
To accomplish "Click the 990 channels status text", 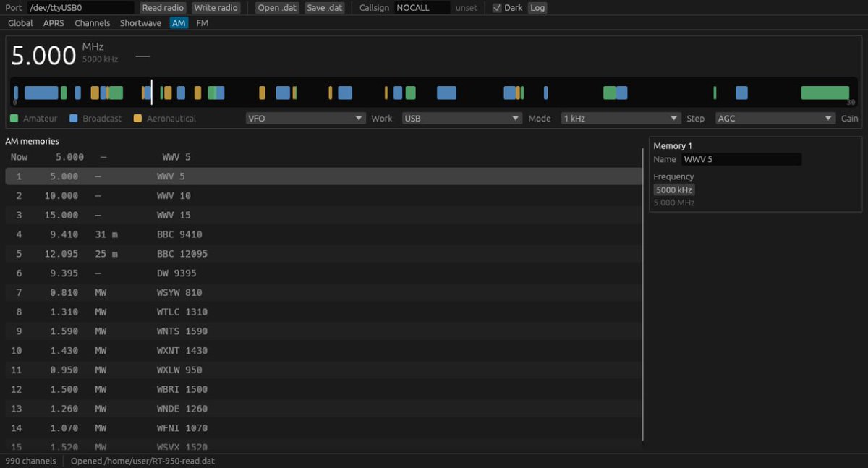I will [30, 461].
